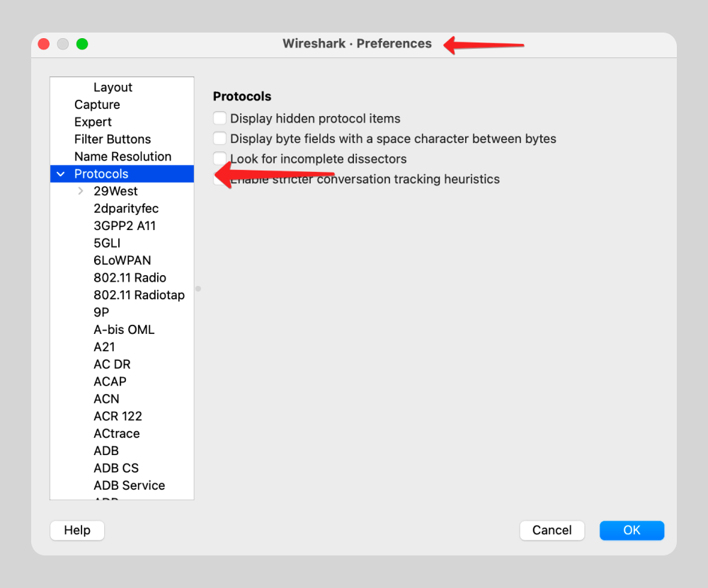Select ACN protocol

pos(107,398)
